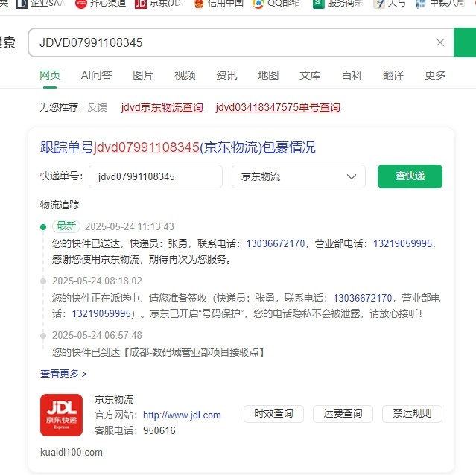
Task: Click the kuaidi100.com source text
Action: pos(72,452)
